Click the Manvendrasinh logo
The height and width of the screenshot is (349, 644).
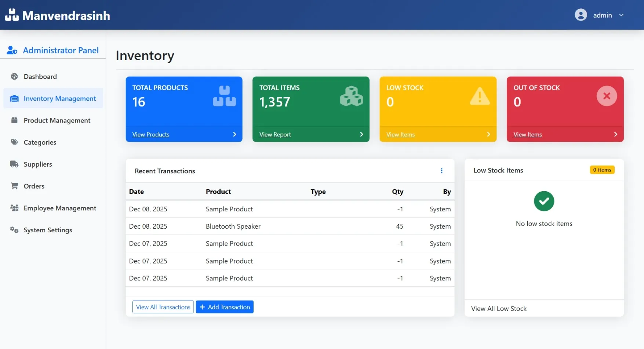57,15
